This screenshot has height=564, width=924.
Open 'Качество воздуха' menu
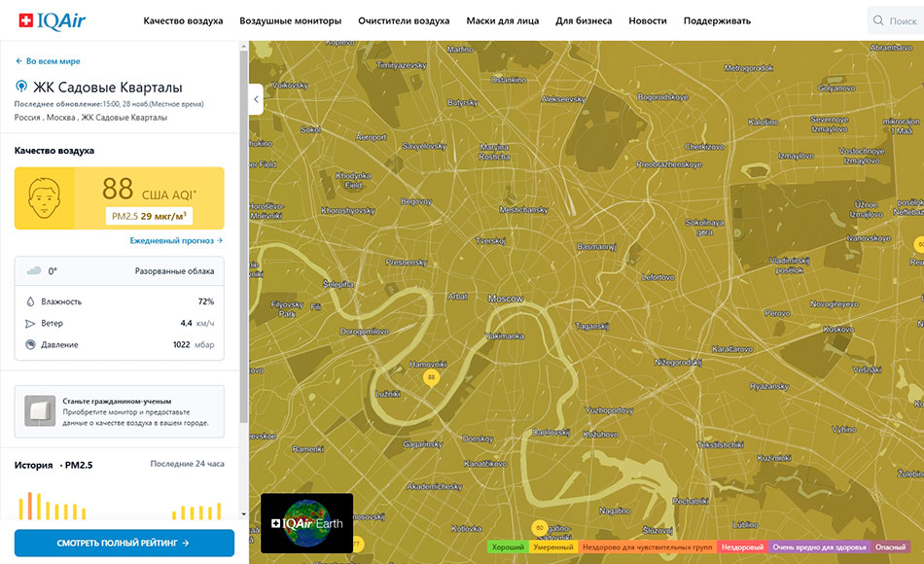[183, 20]
